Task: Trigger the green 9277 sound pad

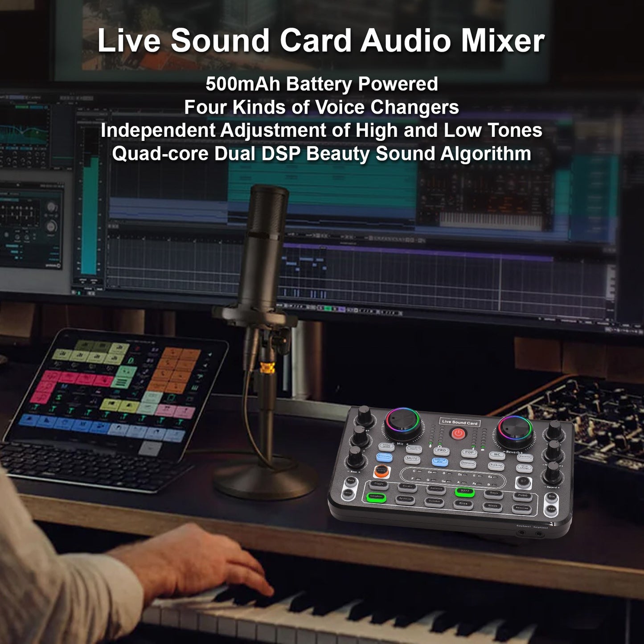Action: [465, 492]
